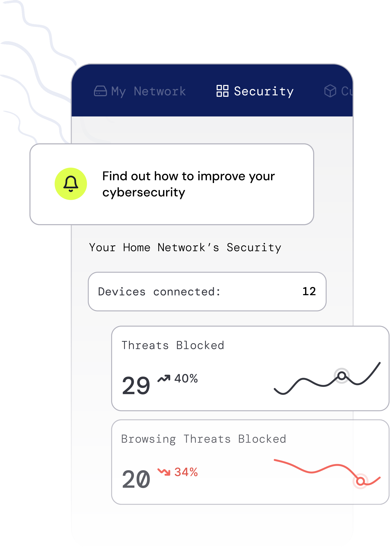Select the circular marker on the black sparkline

(342, 376)
